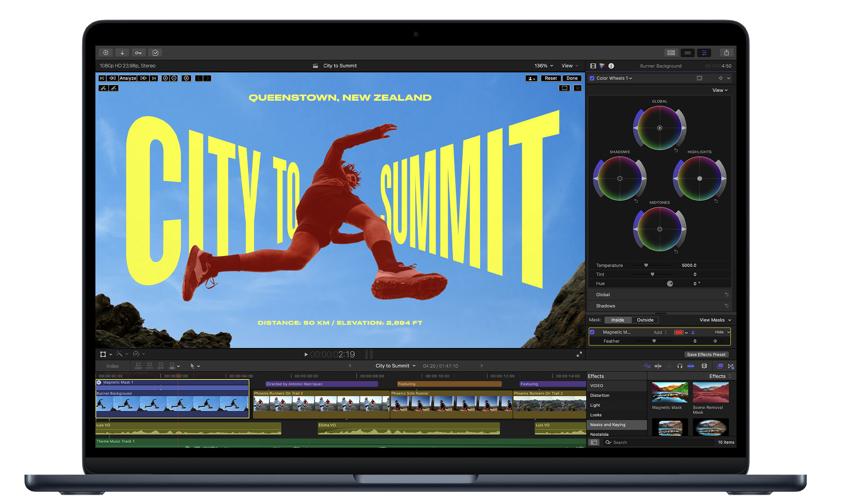Viewport: 856px width, 504px height.
Task: Toggle audio skimming headphones icon
Action: (x=680, y=366)
